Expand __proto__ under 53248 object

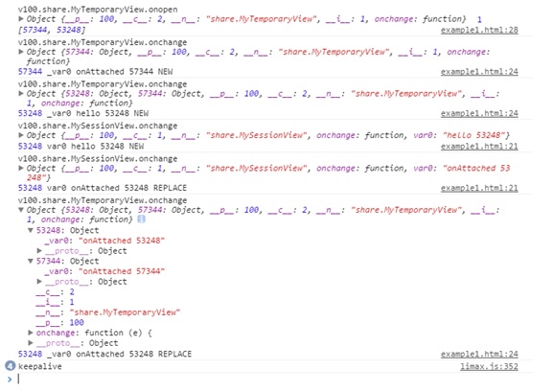(x=39, y=251)
